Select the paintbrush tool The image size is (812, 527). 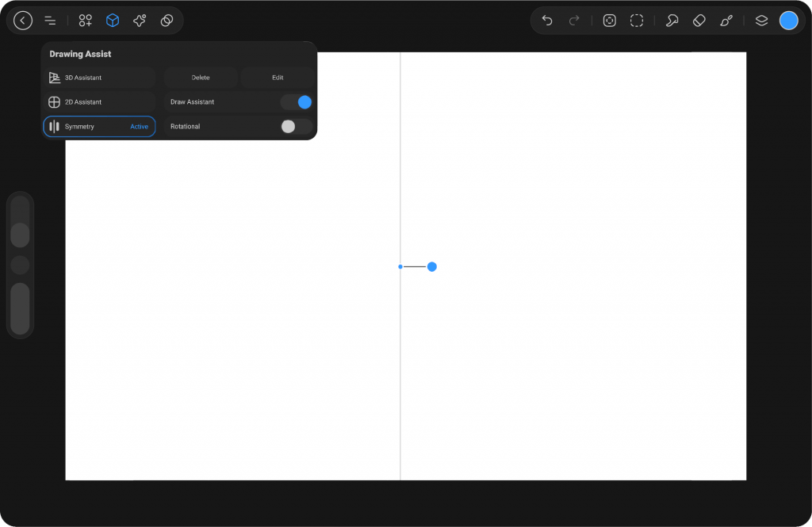(726, 21)
